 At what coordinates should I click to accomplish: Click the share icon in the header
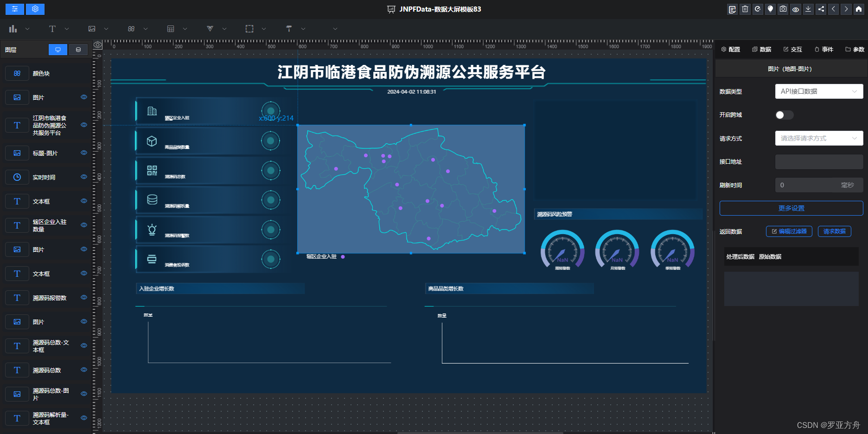(821, 9)
